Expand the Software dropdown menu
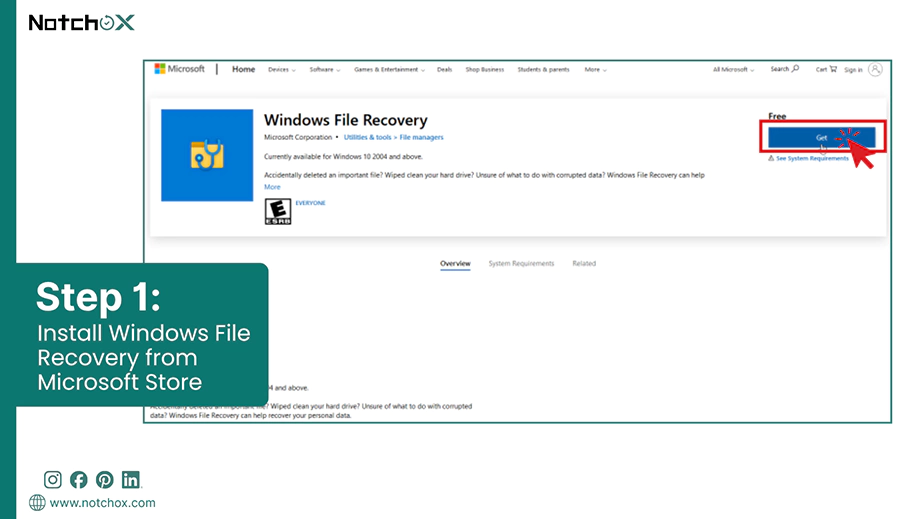The height and width of the screenshot is (519, 922). (x=325, y=69)
